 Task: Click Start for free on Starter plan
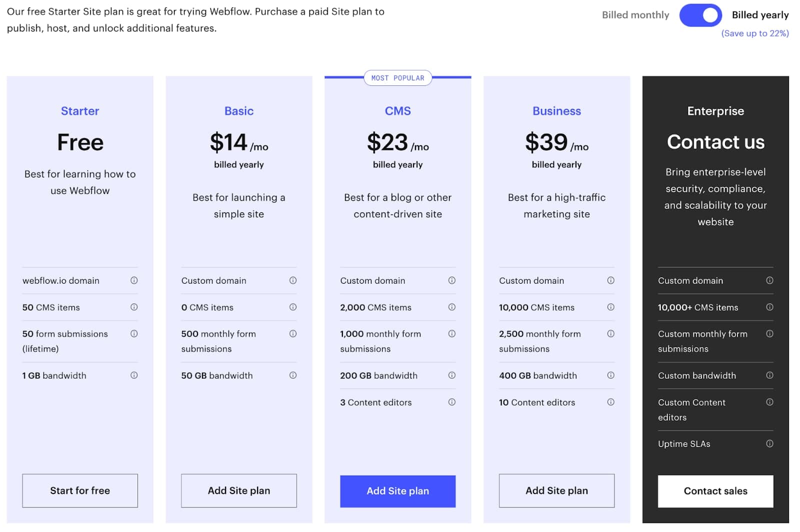tap(79, 491)
